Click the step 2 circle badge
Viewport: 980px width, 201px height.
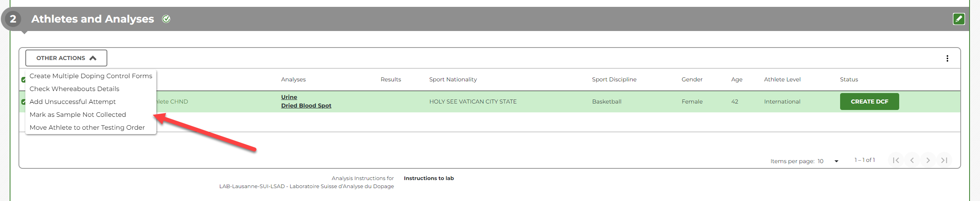(x=13, y=19)
